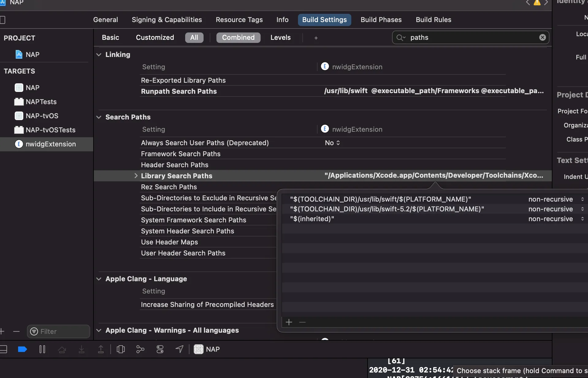
Task: Open the Build Phases tab
Action: (381, 20)
